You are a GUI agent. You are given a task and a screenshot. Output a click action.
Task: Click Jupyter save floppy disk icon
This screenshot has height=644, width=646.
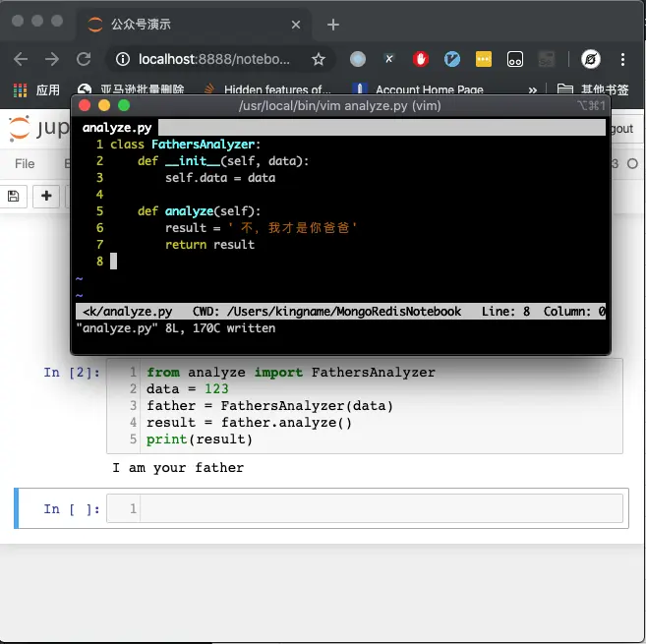13,196
